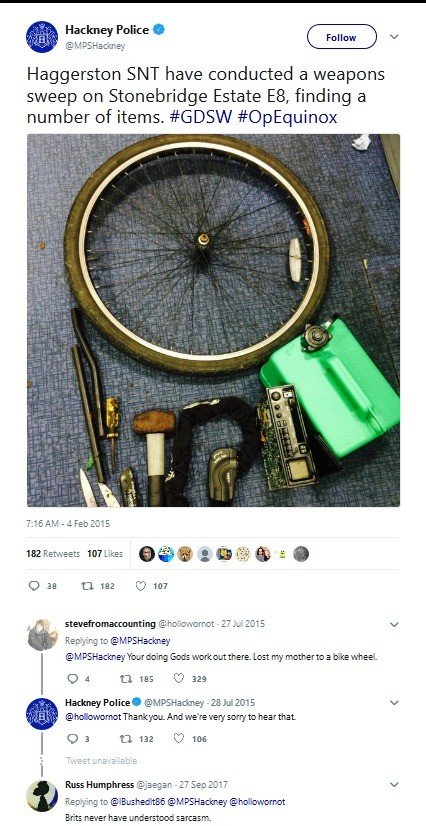
Task: Like stevefromaccounting's reply with 329 likes
Action: [x=179, y=678]
